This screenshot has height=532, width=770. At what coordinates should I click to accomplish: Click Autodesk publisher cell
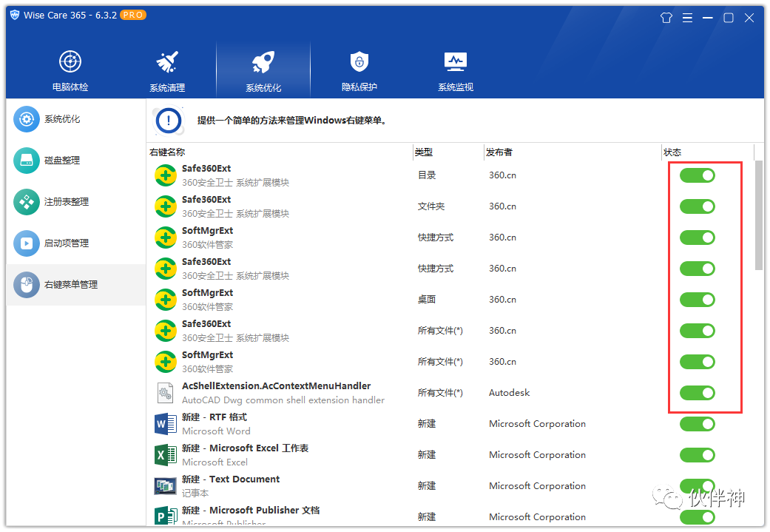pos(509,392)
